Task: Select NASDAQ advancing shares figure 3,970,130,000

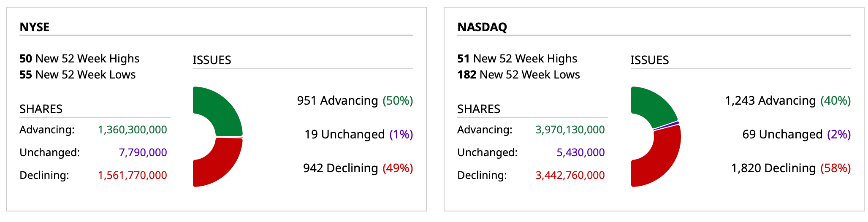Action: (x=570, y=130)
